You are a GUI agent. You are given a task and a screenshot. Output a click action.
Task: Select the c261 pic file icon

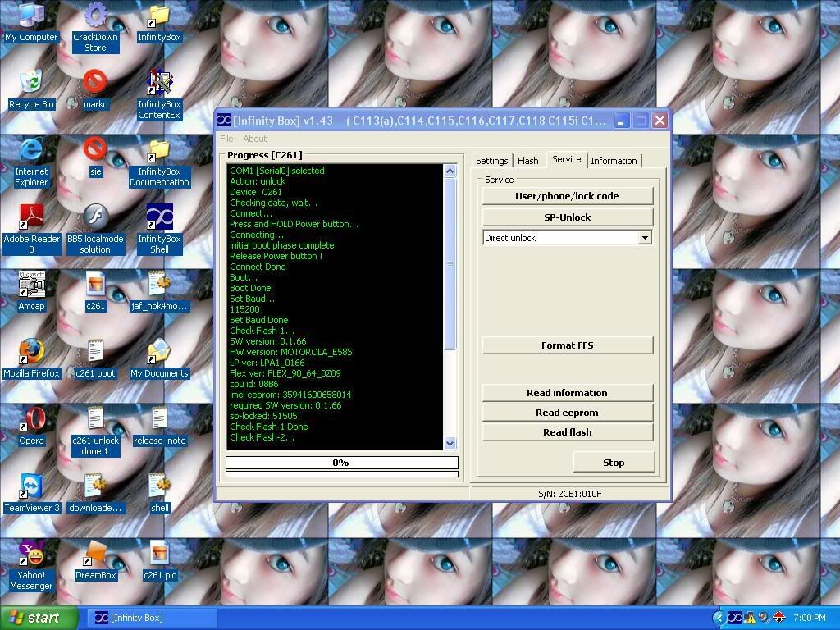(159, 561)
